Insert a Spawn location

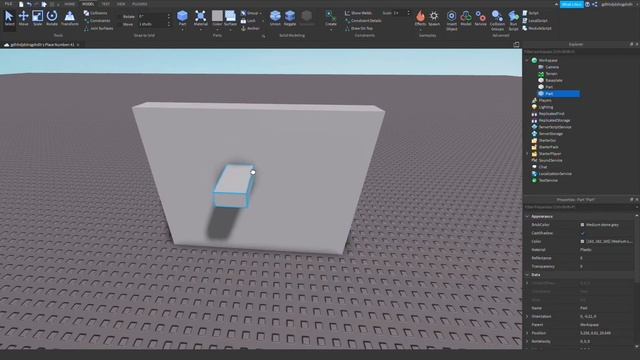pyautogui.click(x=434, y=18)
